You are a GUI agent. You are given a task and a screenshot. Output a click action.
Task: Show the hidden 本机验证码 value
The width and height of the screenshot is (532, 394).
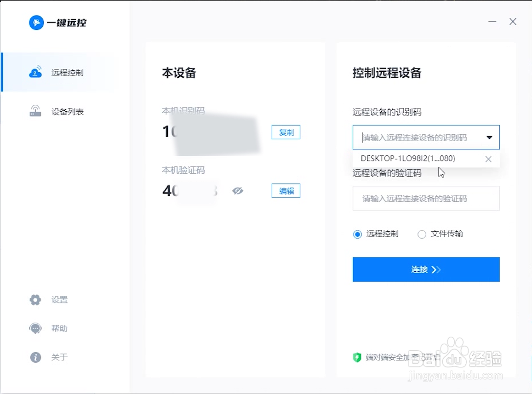coord(238,190)
